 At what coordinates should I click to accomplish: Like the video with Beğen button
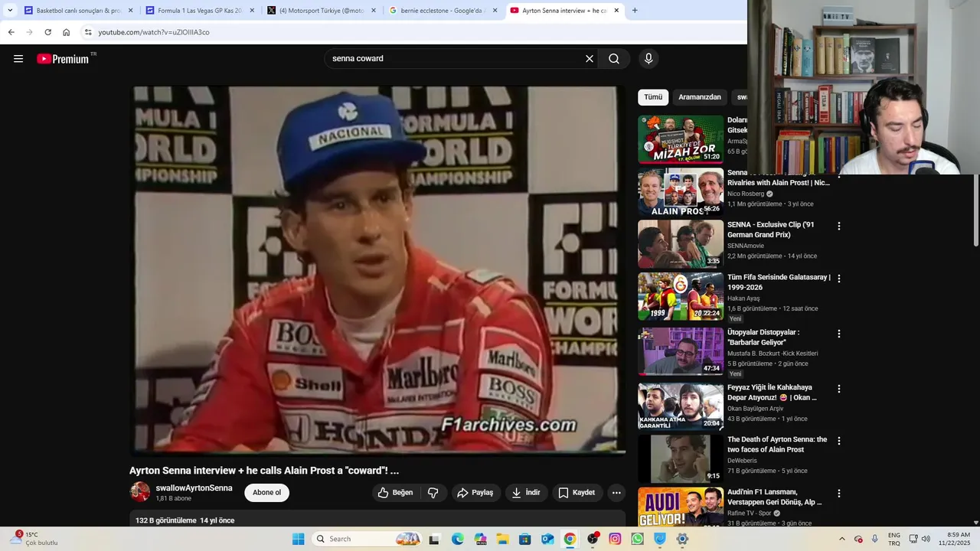coord(395,493)
